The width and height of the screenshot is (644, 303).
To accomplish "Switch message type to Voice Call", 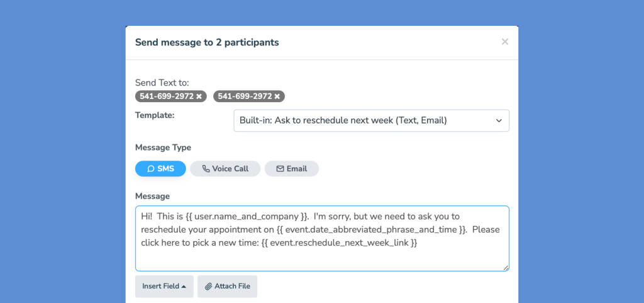I will pyautogui.click(x=225, y=169).
